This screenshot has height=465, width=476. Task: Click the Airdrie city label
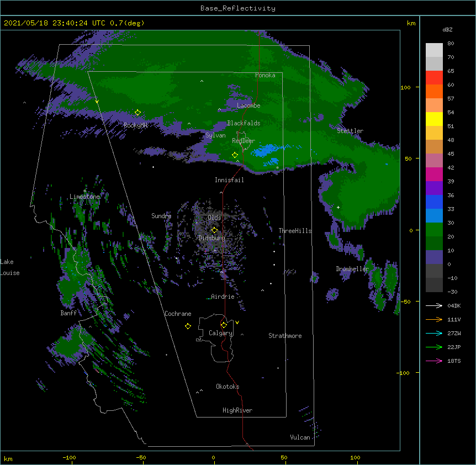point(223,297)
